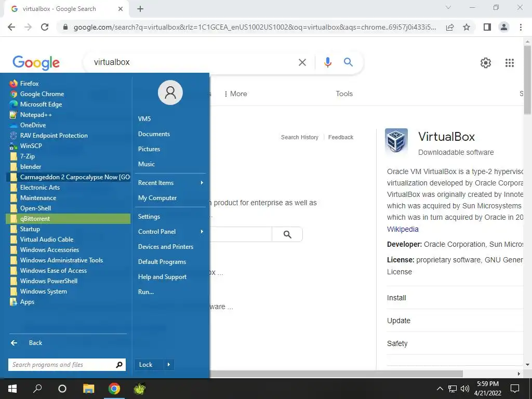Show hidden tray icons chevron
Screen dimensions: 532x399
pyautogui.click(x=440, y=389)
